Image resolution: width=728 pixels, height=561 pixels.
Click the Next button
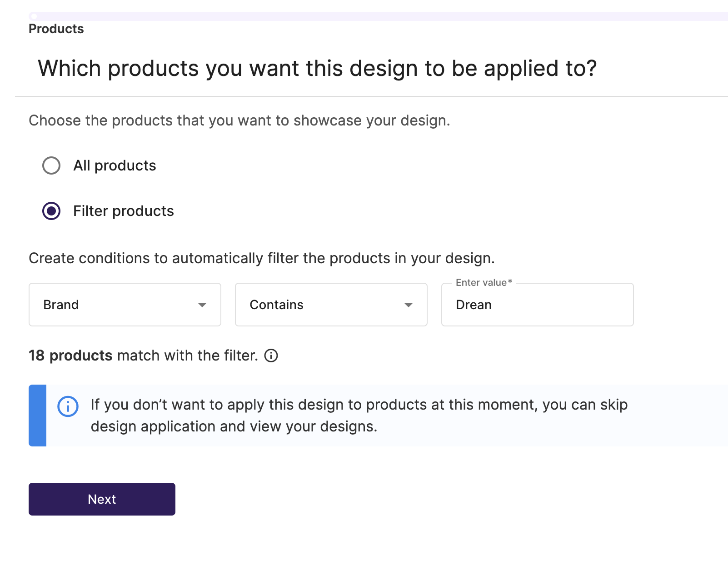point(102,499)
